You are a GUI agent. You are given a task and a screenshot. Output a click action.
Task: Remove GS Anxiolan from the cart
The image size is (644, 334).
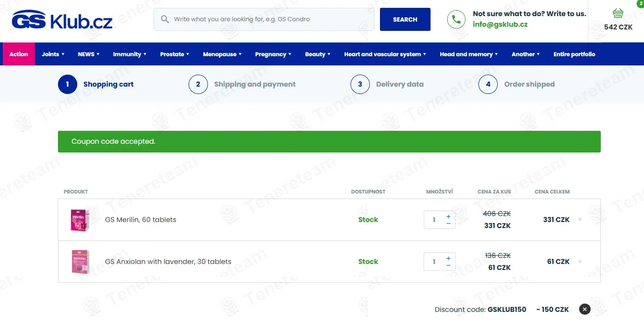point(580,262)
